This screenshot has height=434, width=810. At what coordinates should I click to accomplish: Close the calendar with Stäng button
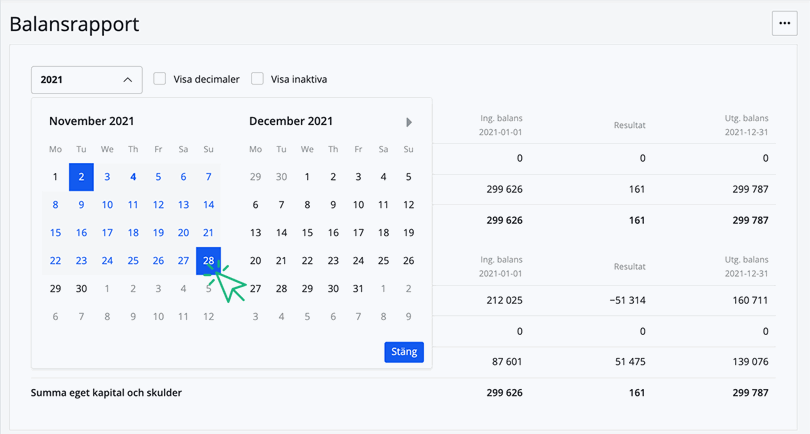pyautogui.click(x=404, y=352)
